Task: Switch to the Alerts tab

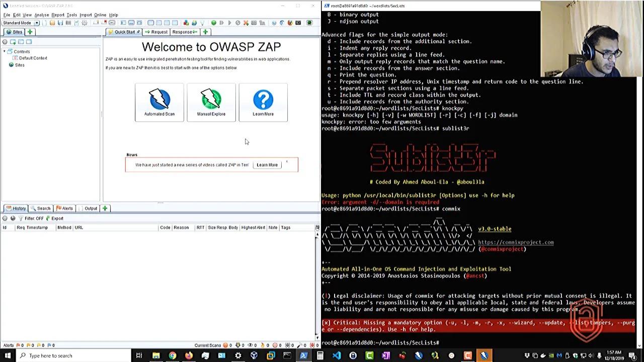Action: click(x=65, y=208)
